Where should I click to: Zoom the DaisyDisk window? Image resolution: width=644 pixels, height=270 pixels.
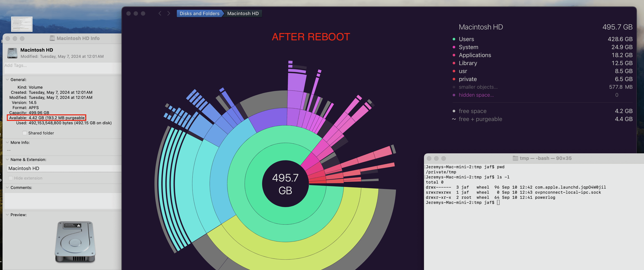(143, 13)
